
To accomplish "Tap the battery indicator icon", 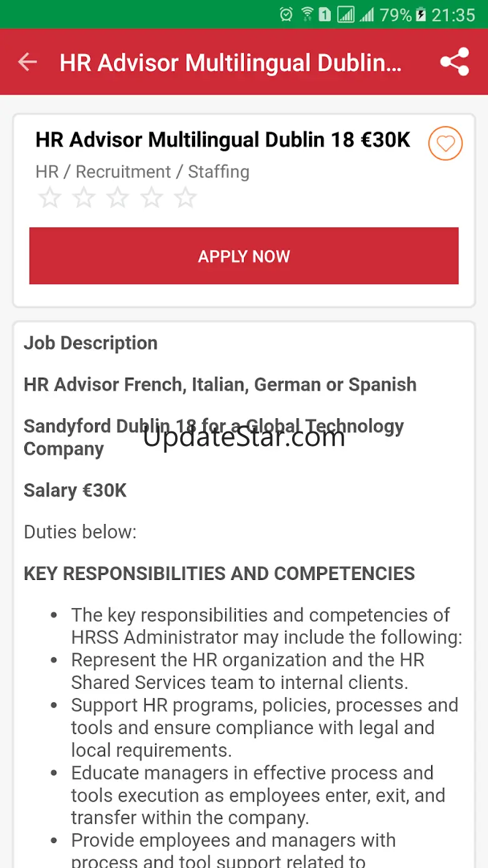I will (421, 14).
